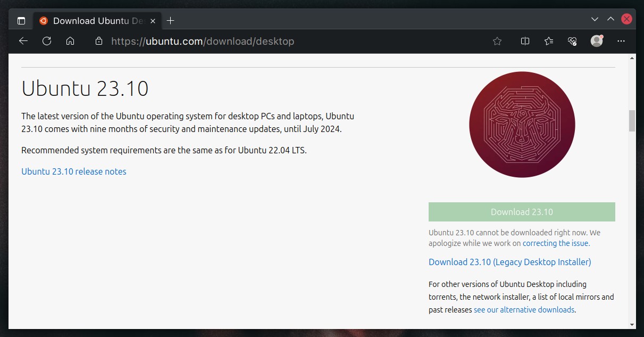Click the scrollbar down arrow
Viewport: 644px width, 337px height.
(632, 324)
